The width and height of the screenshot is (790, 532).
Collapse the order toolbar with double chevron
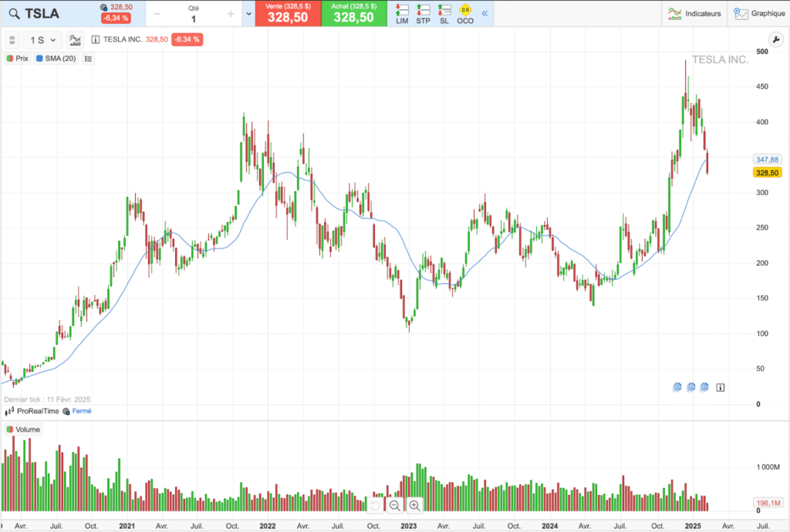tap(484, 14)
